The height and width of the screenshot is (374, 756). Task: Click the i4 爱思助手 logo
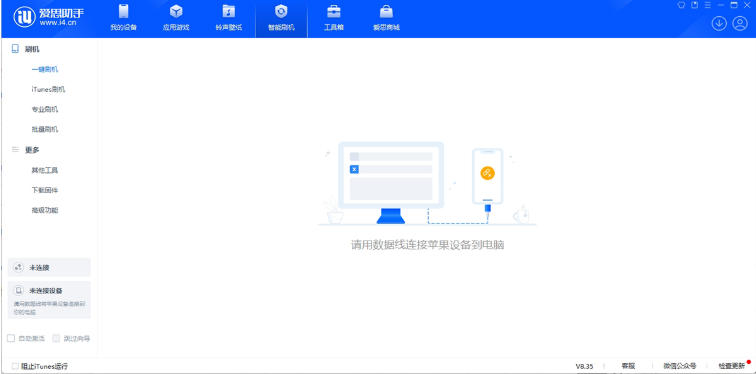pos(48,17)
